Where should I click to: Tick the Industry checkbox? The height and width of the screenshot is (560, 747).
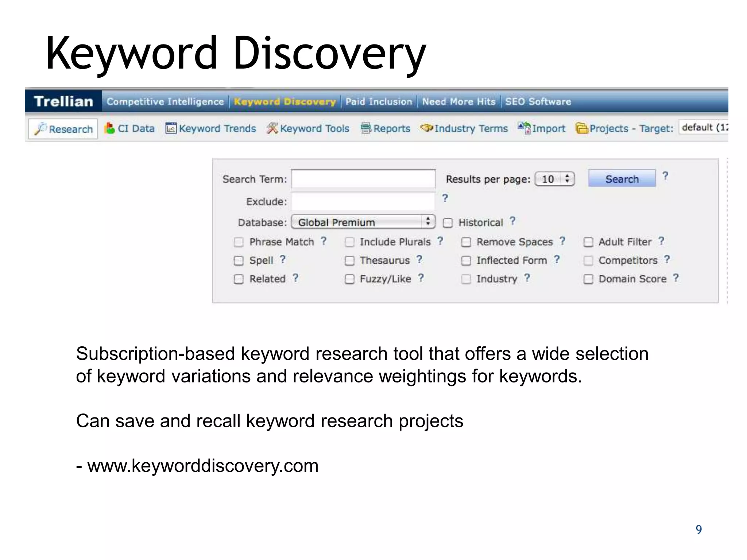(x=466, y=279)
